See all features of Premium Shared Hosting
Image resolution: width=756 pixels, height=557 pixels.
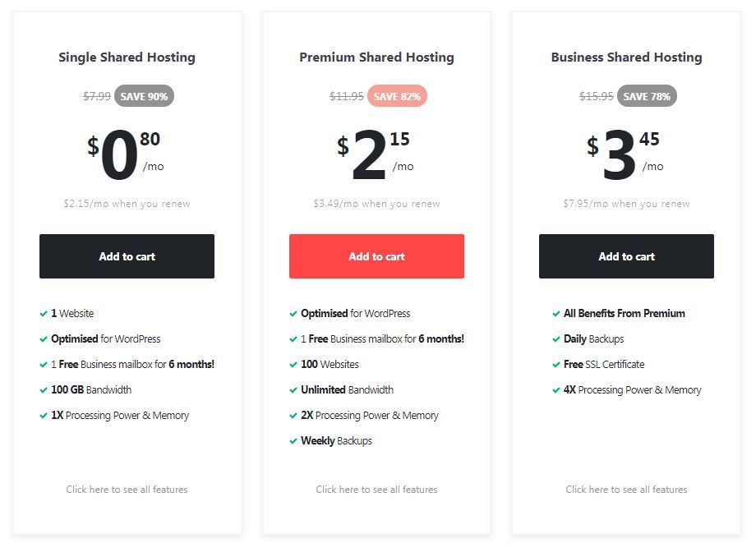coord(376,490)
